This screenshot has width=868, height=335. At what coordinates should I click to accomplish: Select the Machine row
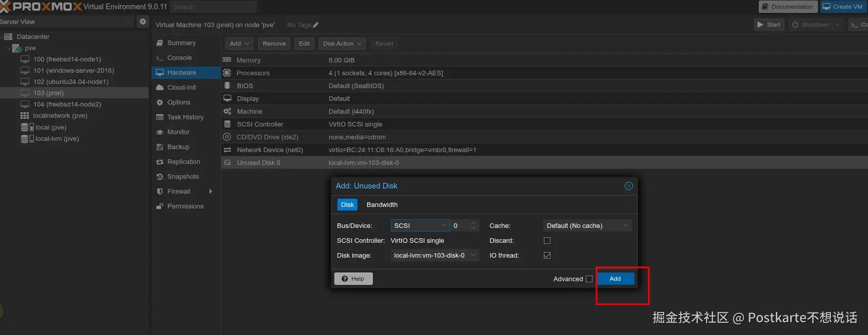click(544, 111)
